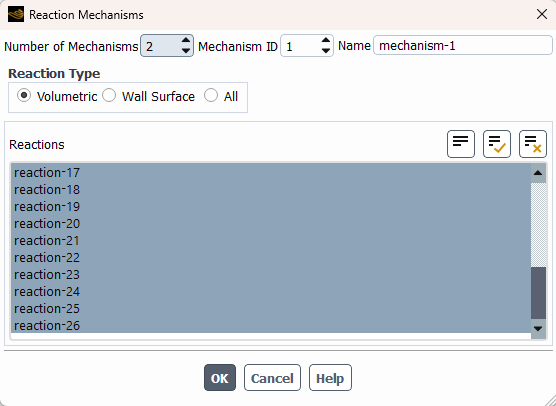
Task: Click the mechanism Name text field
Action: [463, 45]
